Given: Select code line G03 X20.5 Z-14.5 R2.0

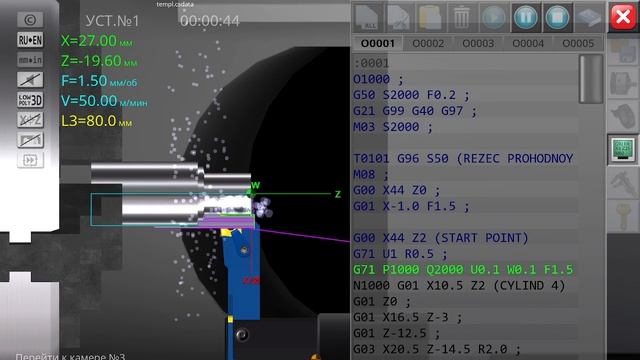Looking at the screenshot, I should click(437, 349).
